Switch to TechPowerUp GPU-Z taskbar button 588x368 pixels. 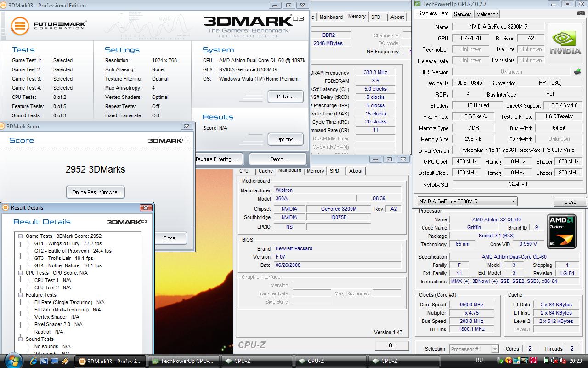(184, 361)
